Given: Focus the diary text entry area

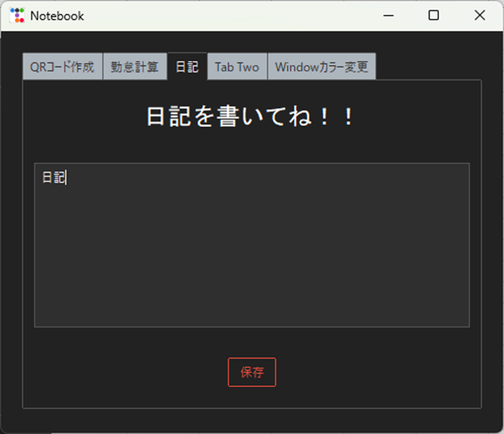Looking at the screenshot, I should coord(252,245).
